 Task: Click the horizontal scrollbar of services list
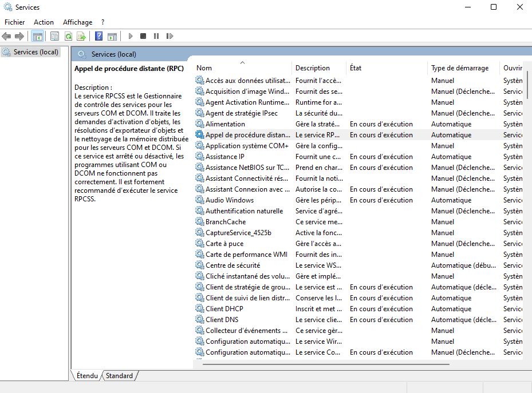[x=326, y=364]
